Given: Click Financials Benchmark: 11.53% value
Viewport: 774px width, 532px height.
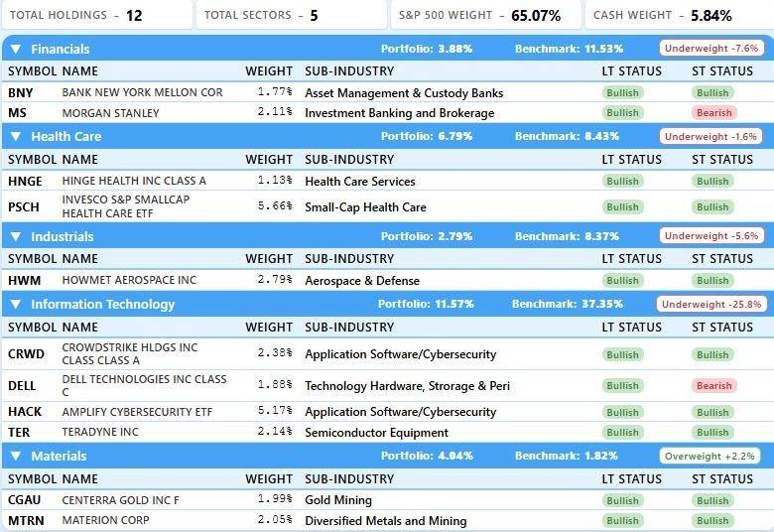Looking at the screenshot, I should tap(569, 49).
